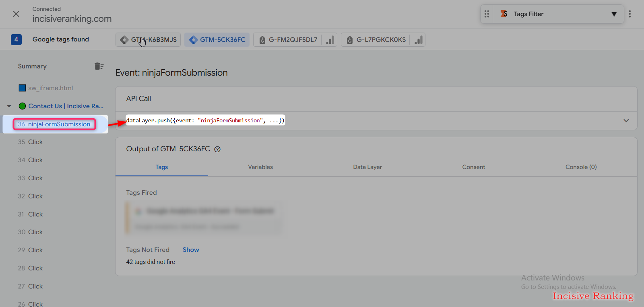Click the dataLayer.push ninjaFormSubmission code line

pyautogui.click(x=205, y=120)
